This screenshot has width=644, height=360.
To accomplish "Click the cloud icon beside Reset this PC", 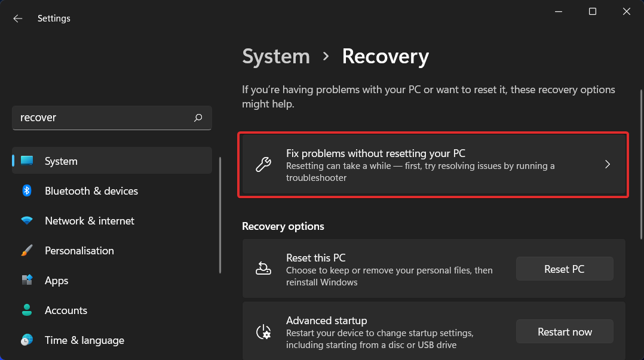I will 264,268.
